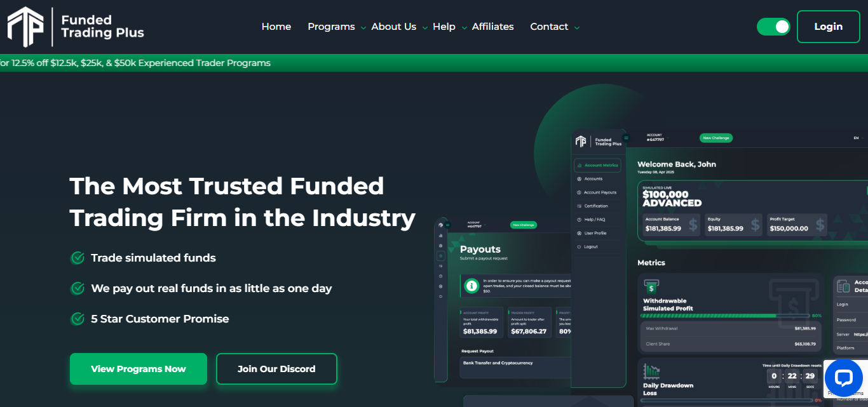
Task: Click the Account Details card icon
Action: click(844, 286)
